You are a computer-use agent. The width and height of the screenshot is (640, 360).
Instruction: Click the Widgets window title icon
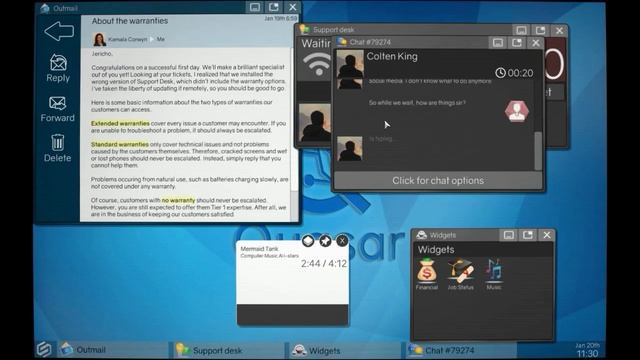pos(421,235)
